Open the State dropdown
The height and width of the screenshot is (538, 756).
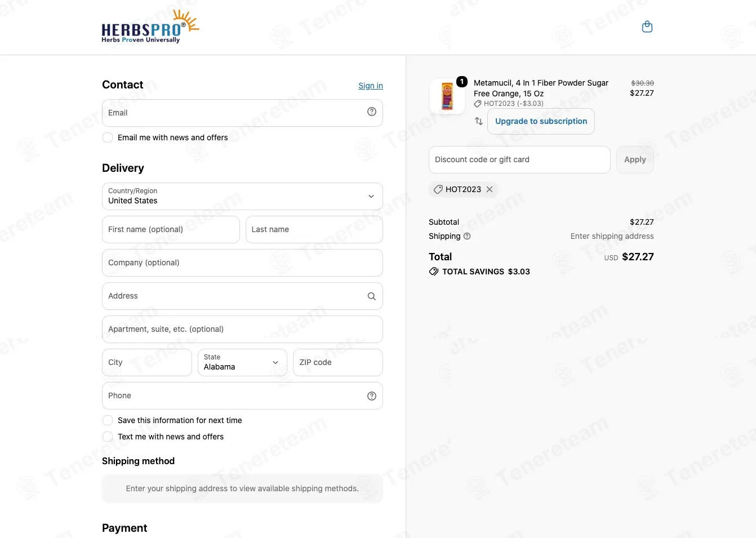[242, 362]
